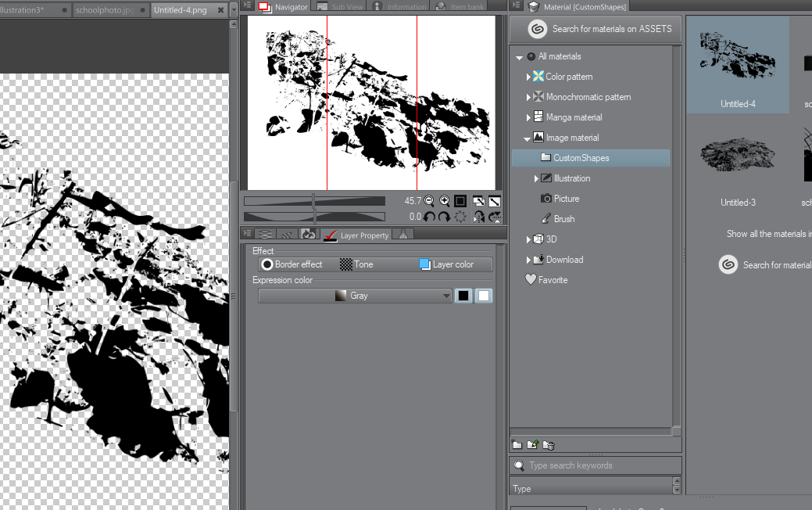The height and width of the screenshot is (510, 812).
Task: Enable the Tone effect
Action: tap(357, 264)
